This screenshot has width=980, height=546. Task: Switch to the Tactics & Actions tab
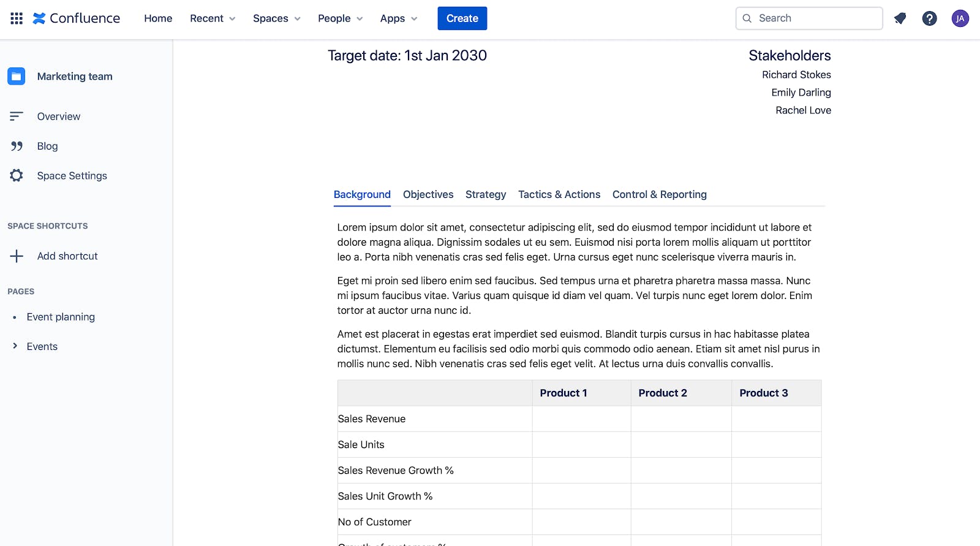(559, 194)
